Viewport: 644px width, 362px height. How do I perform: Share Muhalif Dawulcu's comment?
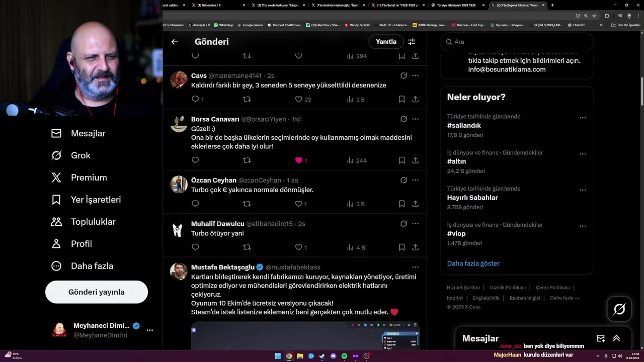pos(416,247)
